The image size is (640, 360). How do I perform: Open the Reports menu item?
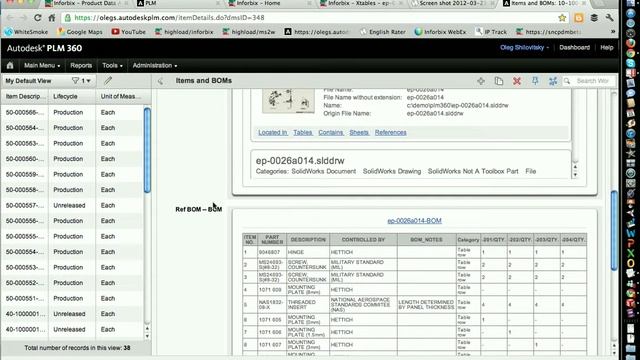81,65
